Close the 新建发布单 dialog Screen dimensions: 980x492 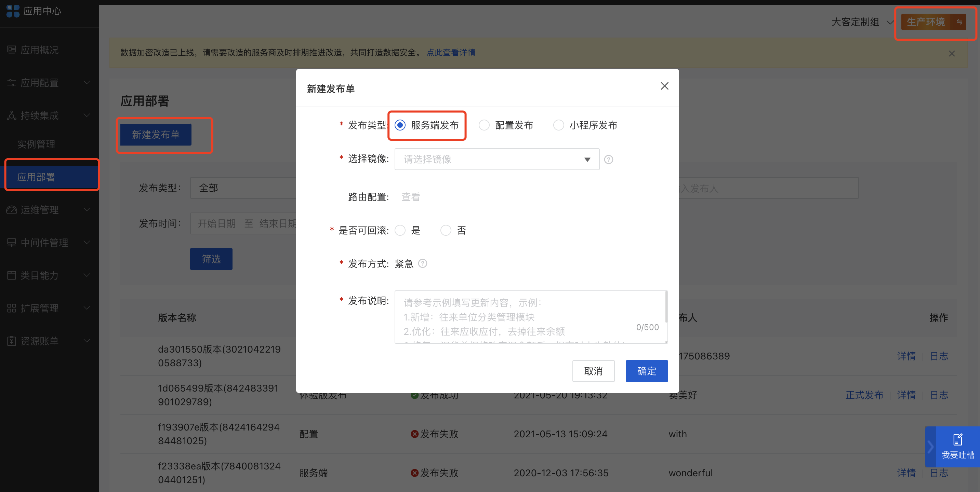coord(664,86)
